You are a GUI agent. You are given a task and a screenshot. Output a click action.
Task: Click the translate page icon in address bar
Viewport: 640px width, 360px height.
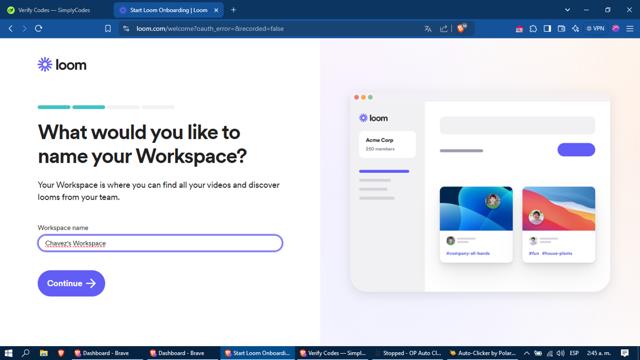click(428, 29)
